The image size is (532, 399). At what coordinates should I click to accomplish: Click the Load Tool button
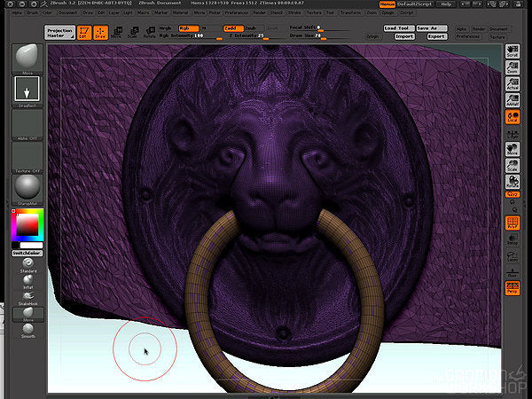point(398,28)
